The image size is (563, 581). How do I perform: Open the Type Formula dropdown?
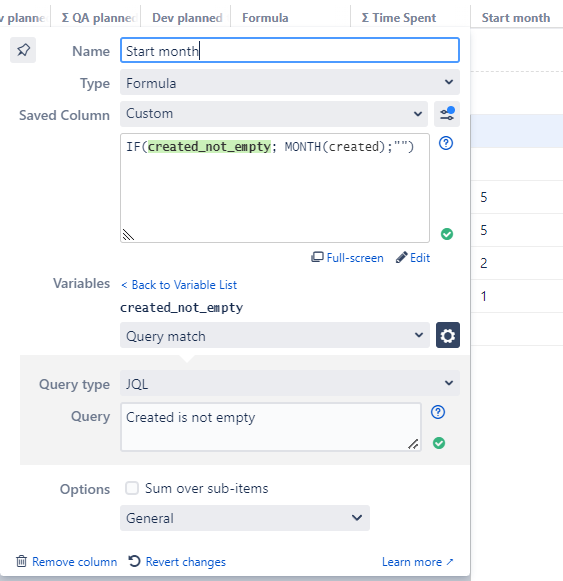point(290,82)
